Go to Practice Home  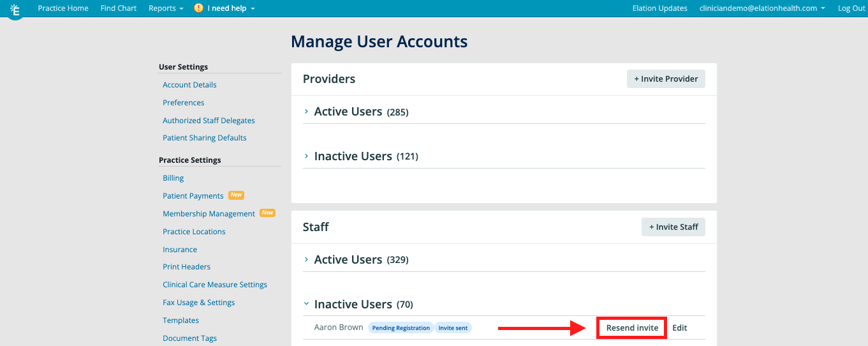coord(63,8)
